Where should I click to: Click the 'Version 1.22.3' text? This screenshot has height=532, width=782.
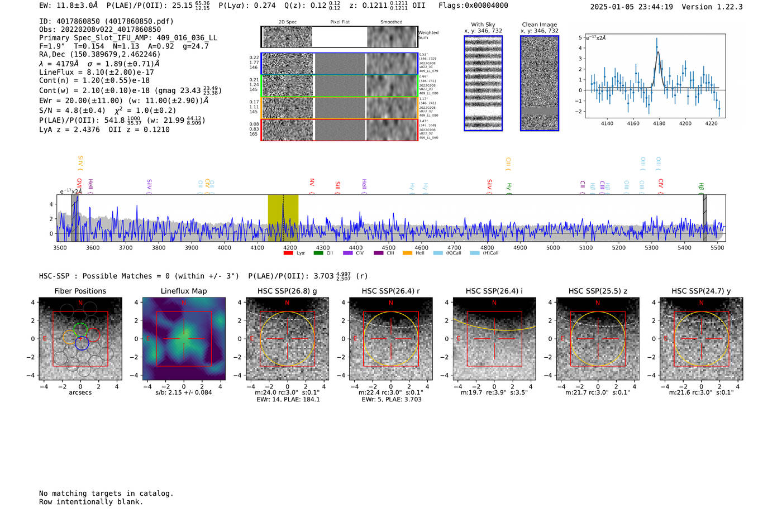[712, 7]
